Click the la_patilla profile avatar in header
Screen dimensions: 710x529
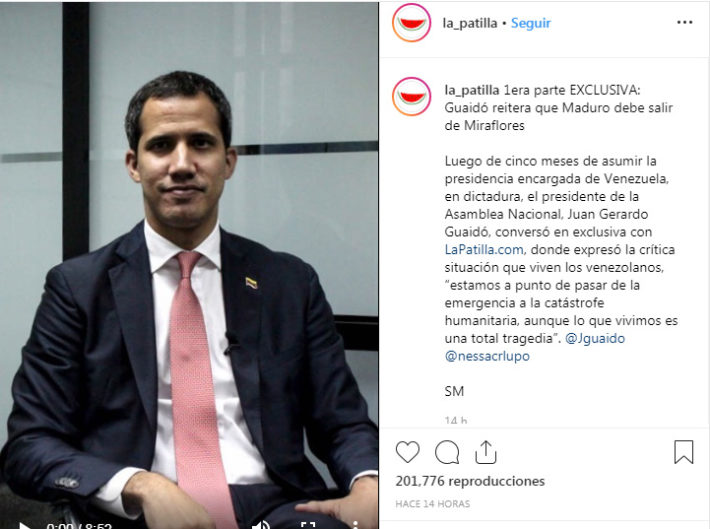[x=412, y=23]
